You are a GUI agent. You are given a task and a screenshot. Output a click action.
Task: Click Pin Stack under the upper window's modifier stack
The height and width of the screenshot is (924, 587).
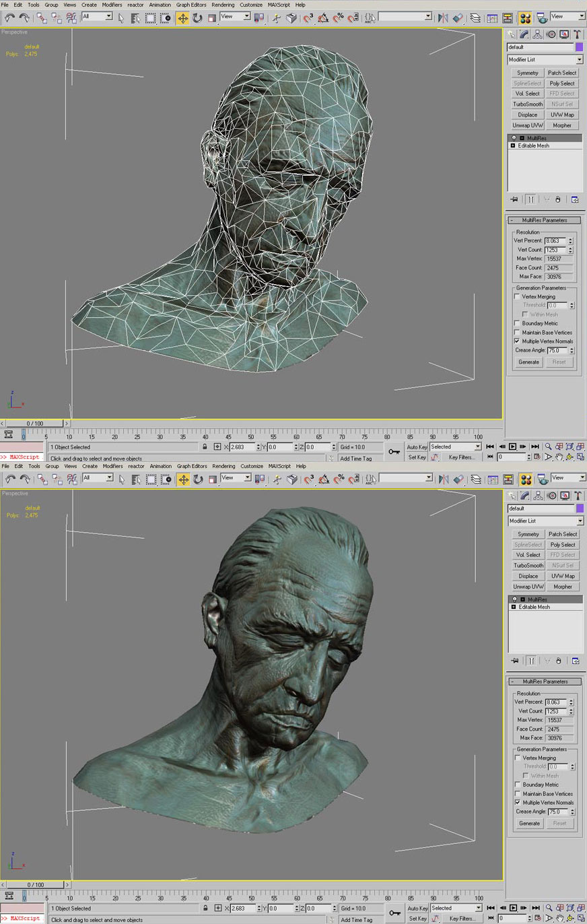(514, 199)
